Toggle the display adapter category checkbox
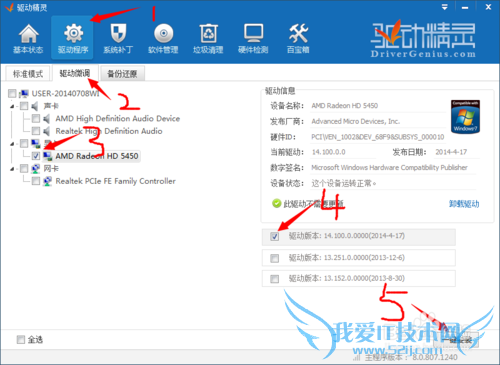The height and width of the screenshot is (365, 500). [24, 144]
